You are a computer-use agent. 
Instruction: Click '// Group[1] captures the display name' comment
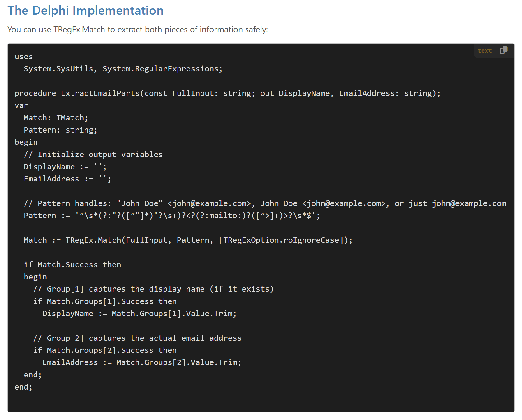[x=154, y=289]
